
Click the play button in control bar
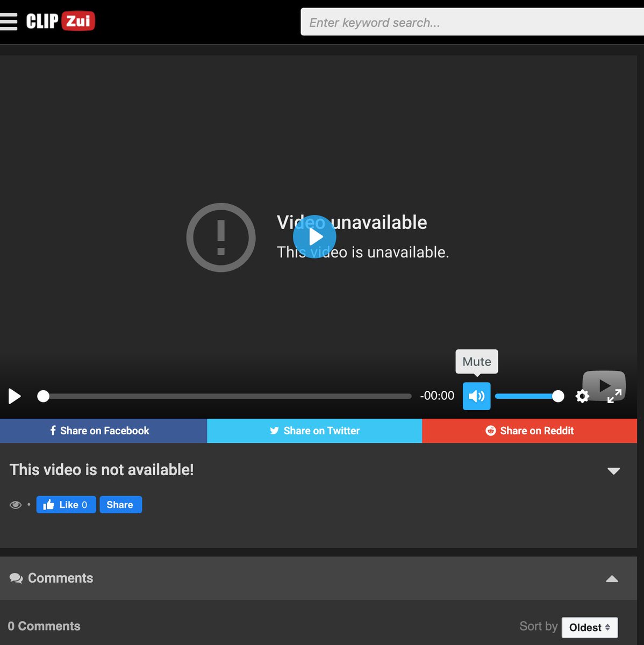pos(15,396)
